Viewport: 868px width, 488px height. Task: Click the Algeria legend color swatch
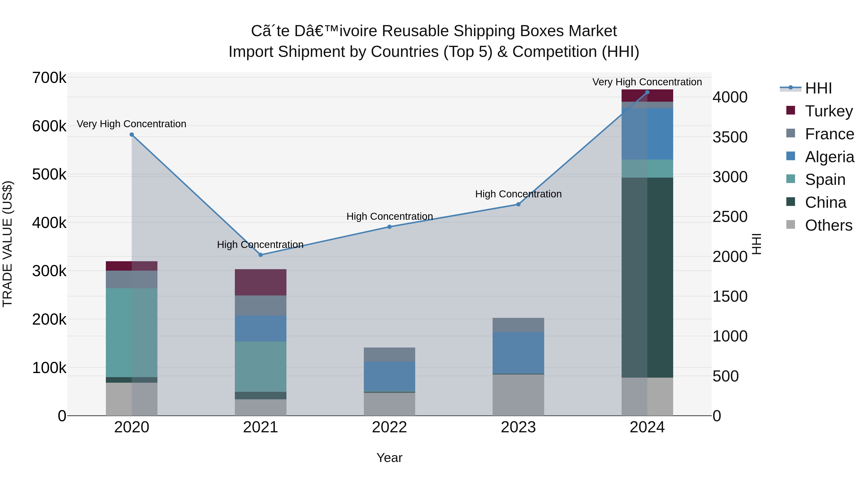pos(791,156)
